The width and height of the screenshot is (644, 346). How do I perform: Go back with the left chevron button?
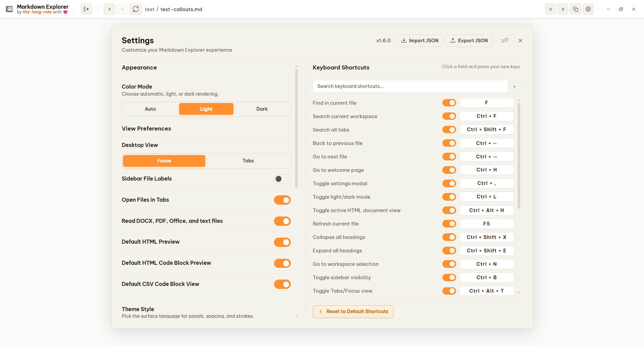pyautogui.click(x=110, y=9)
